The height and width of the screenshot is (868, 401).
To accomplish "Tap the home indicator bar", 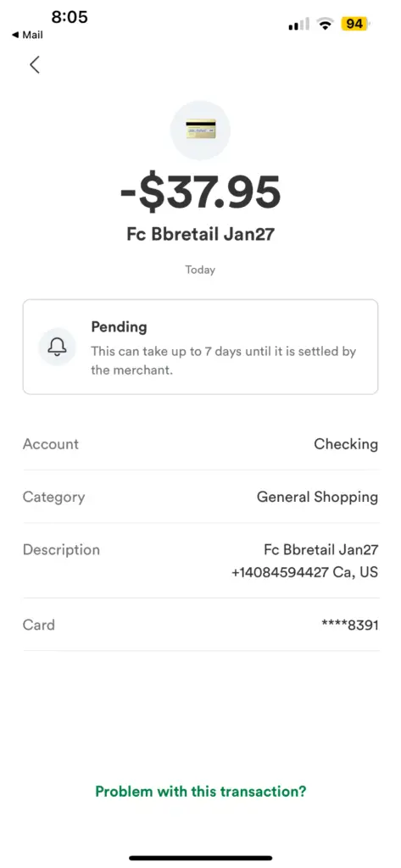I will coord(200,858).
